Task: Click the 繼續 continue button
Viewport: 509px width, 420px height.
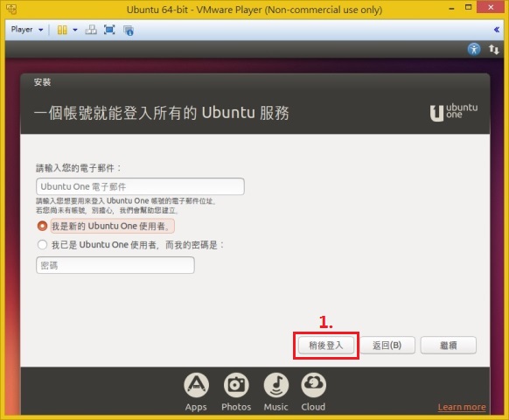Action: (449, 345)
